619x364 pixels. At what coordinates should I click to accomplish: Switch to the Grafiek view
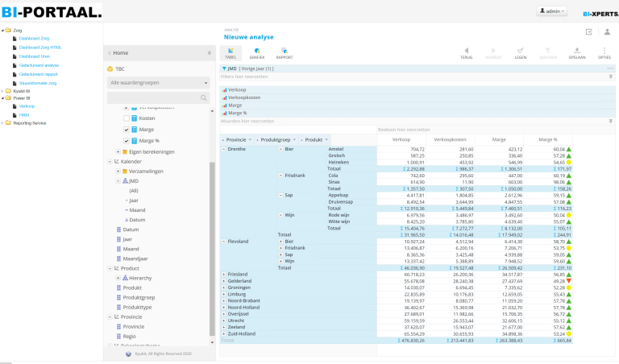[x=256, y=52]
